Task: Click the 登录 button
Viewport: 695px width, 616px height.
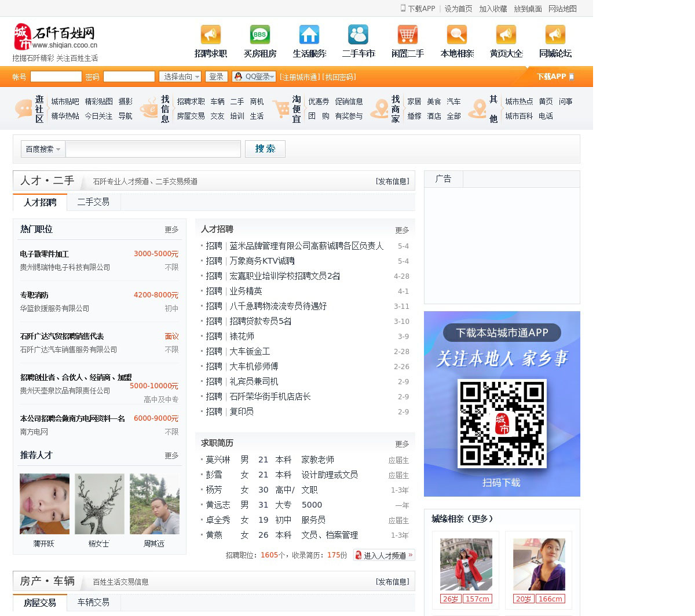Action: pyautogui.click(x=216, y=76)
